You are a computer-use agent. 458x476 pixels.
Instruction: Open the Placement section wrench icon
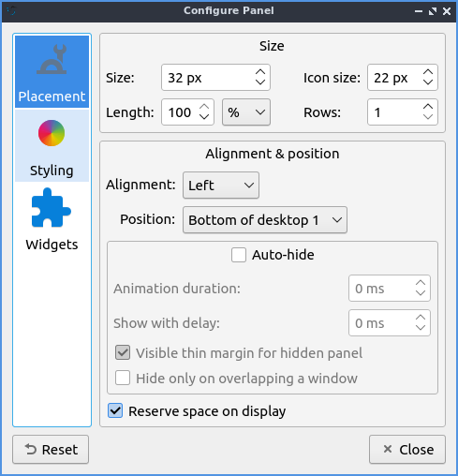pyautogui.click(x=52, y=59)
